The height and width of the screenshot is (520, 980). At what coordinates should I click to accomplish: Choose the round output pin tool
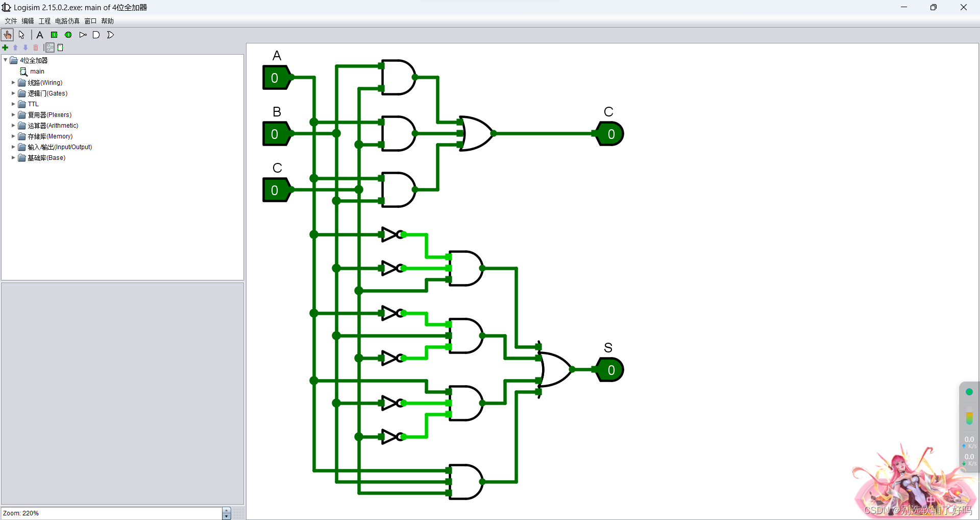tap(68, 35)
